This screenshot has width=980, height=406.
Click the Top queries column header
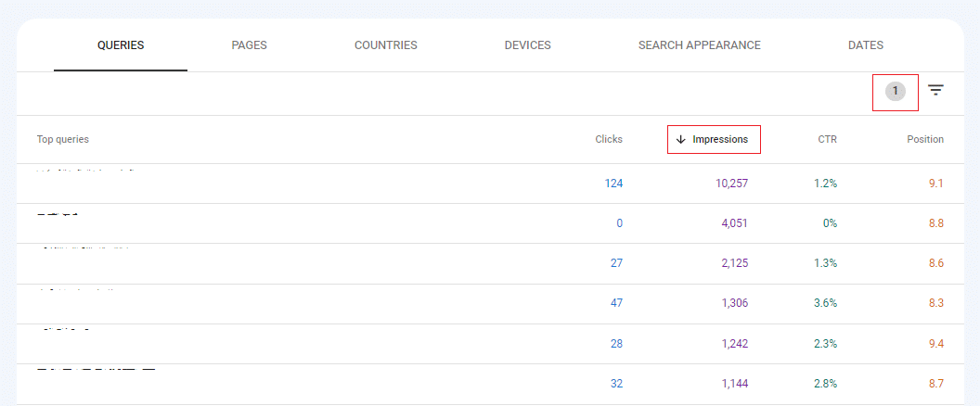tap(63, 139)
